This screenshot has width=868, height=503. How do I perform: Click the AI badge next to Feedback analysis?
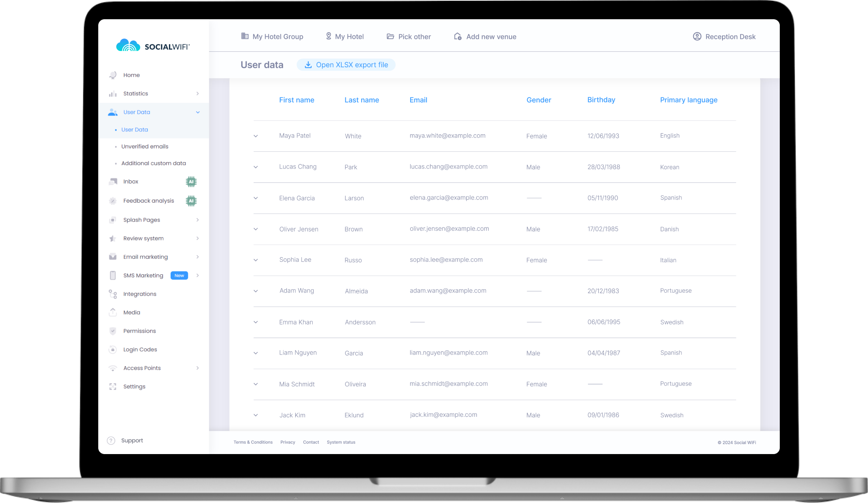point(191,201)
